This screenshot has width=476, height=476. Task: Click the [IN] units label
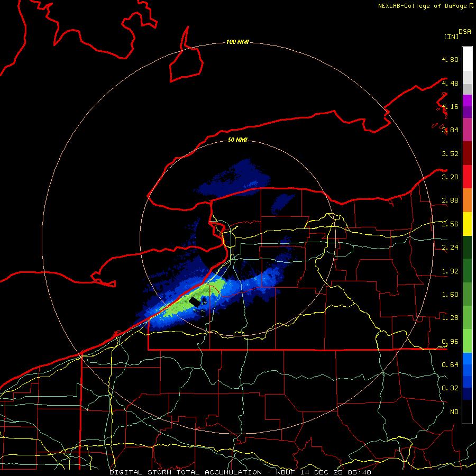pos(451,36)
